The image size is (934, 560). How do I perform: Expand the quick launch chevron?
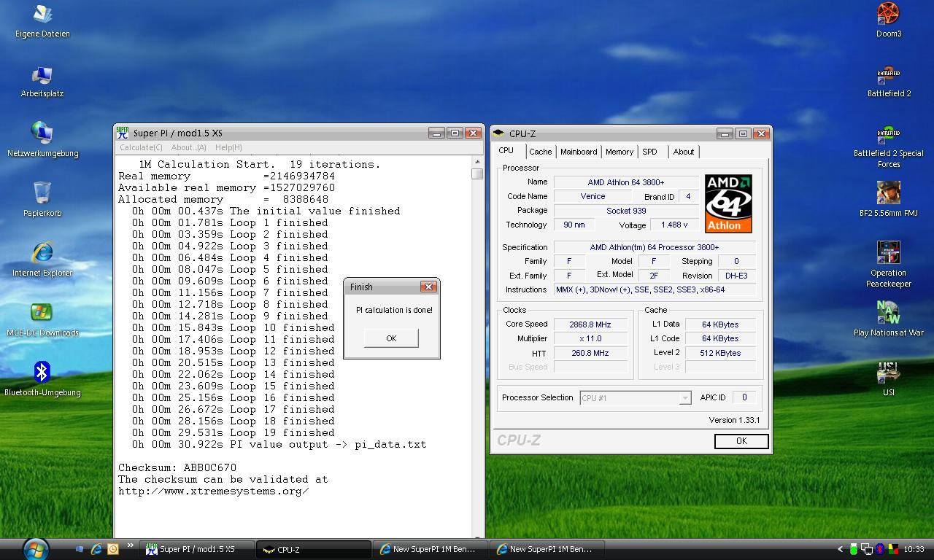pos(130,545)
